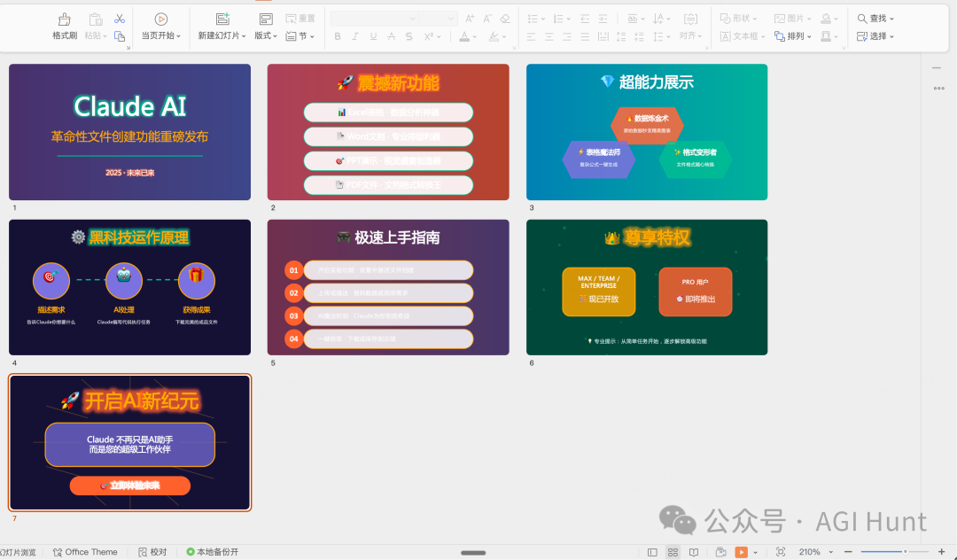Expand the 当页开始 slideshow dropdown arrow
Image resolution: width=957 pixels, height=560 pixels.
tap(178, 36)
